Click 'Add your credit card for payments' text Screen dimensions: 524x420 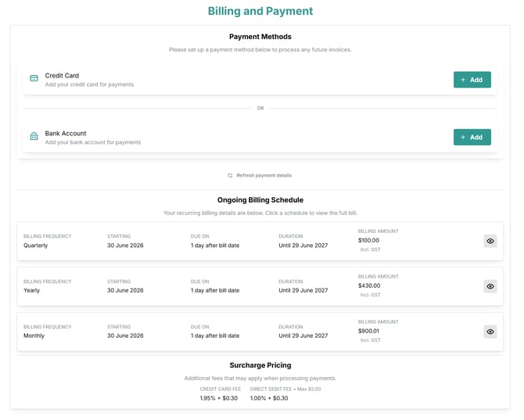point(89,84)
